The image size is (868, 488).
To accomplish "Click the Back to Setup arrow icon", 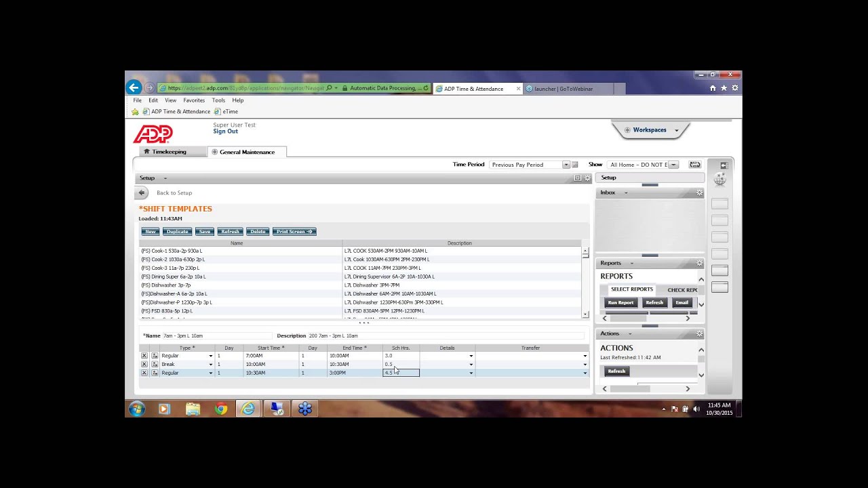I will click(142, 192).
